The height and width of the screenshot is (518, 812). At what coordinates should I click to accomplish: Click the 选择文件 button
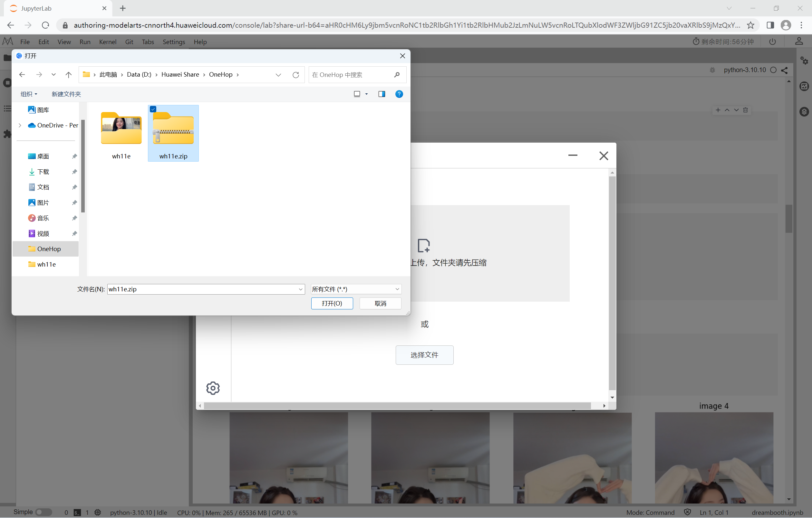pyautogui.click(x=424, y=355)
